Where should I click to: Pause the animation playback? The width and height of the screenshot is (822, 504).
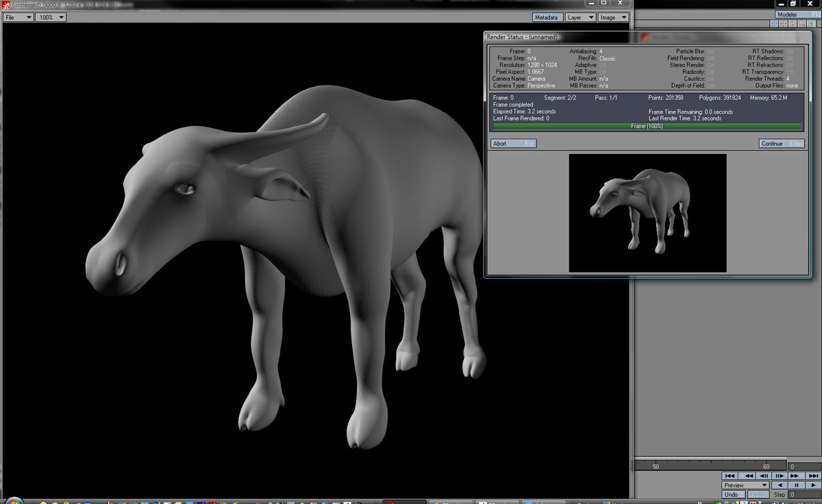tap(796, 485)
